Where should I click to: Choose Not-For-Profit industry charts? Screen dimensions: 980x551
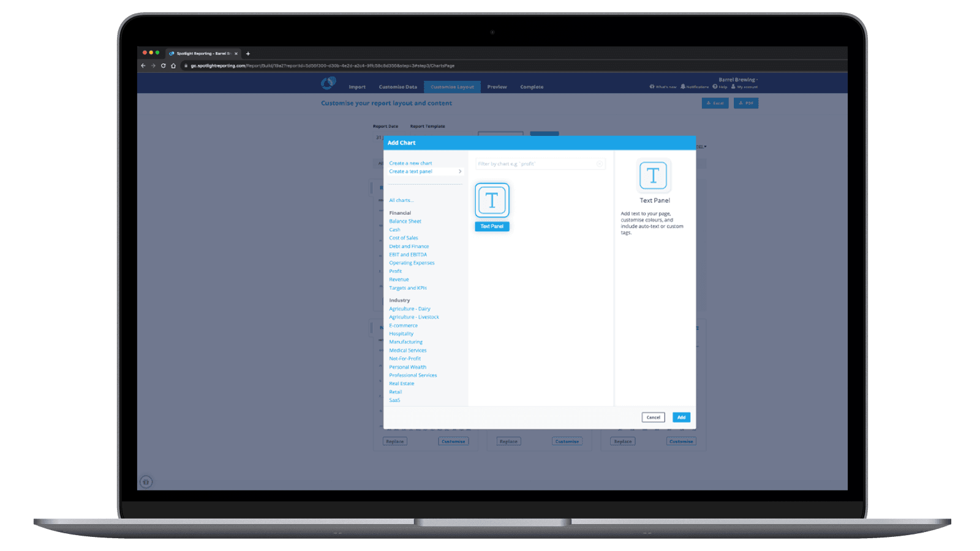pyautogui.click(x=405, y=359)
